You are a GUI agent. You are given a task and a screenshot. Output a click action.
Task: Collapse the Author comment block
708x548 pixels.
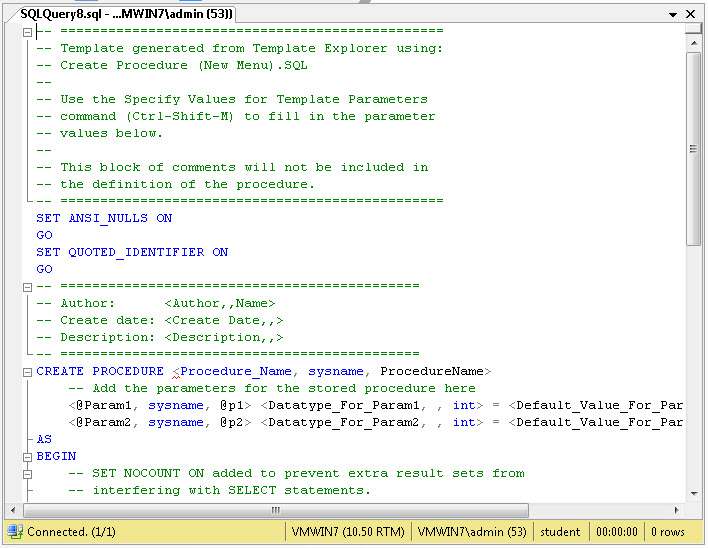coord(28,287)
